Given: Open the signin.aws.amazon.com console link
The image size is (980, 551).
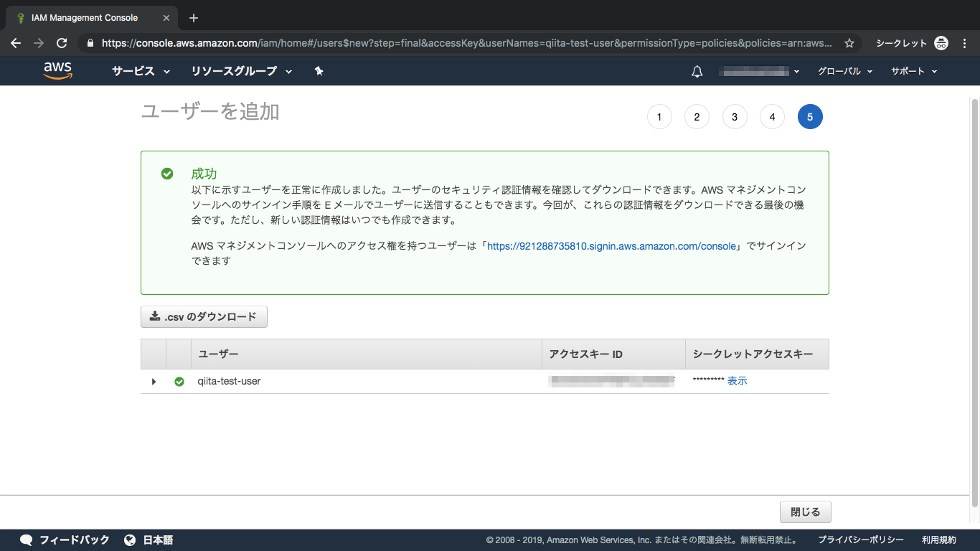Looking at the screenshot, I should [611, 246].
